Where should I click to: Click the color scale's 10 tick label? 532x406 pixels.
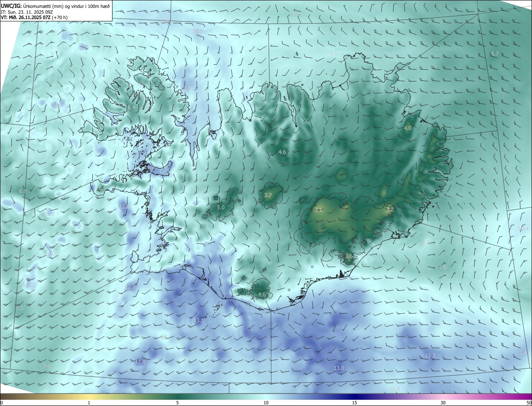pos(266,403)
